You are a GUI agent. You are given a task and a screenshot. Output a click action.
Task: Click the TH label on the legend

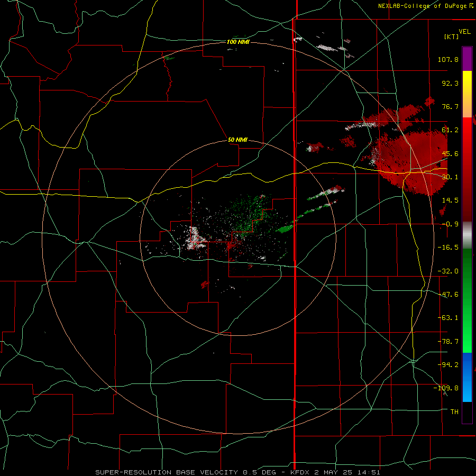[x=454, y=411]
